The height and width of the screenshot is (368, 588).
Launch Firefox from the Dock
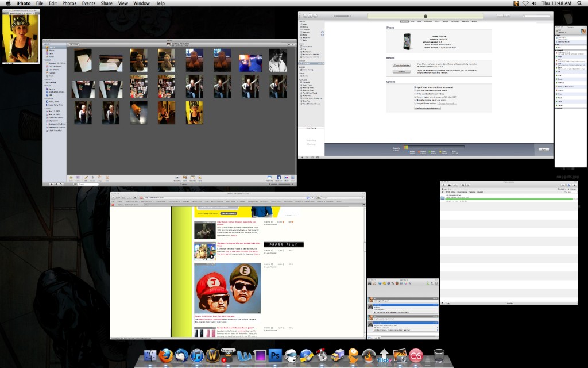point(166,355)
